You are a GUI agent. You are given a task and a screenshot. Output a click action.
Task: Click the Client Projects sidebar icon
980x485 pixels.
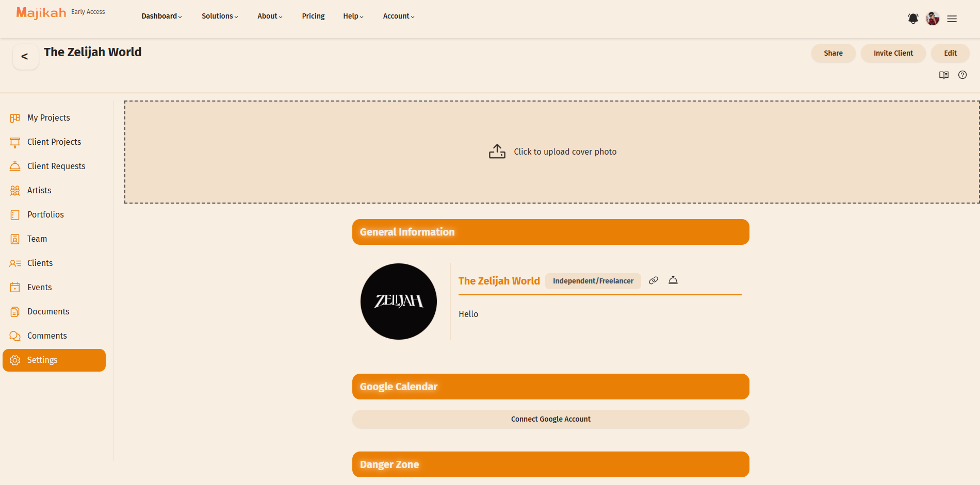(x=15, y=142)
